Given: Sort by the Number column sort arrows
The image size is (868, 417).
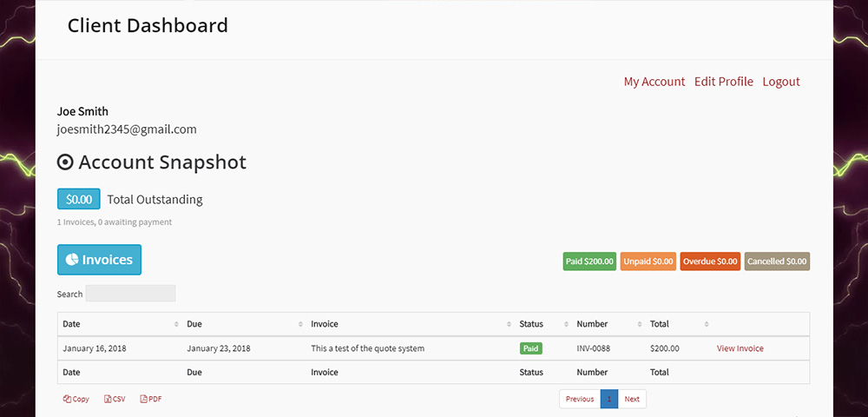Looking at the screenshot, I should 640,324.
